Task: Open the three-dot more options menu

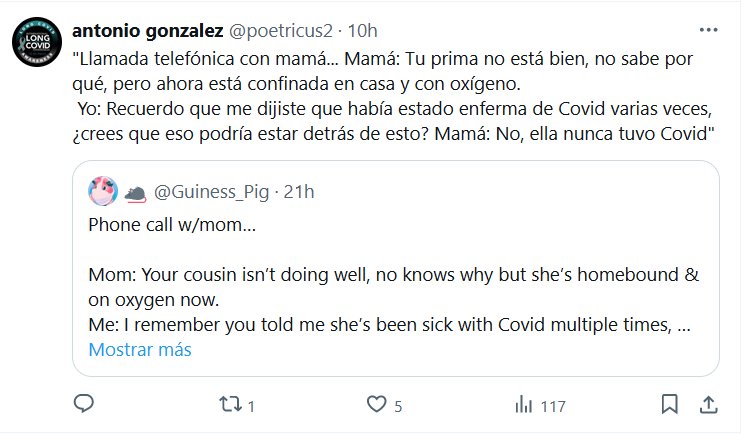Action: [708, 30]
